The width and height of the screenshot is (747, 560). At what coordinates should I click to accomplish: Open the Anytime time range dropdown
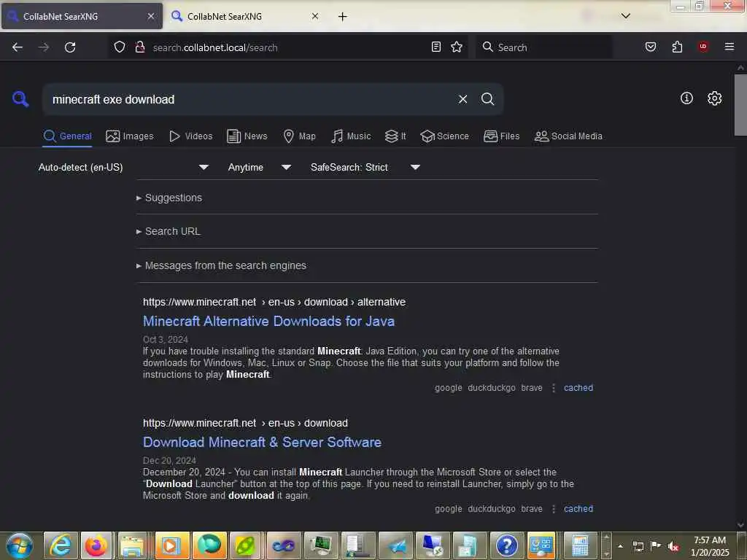259,167
